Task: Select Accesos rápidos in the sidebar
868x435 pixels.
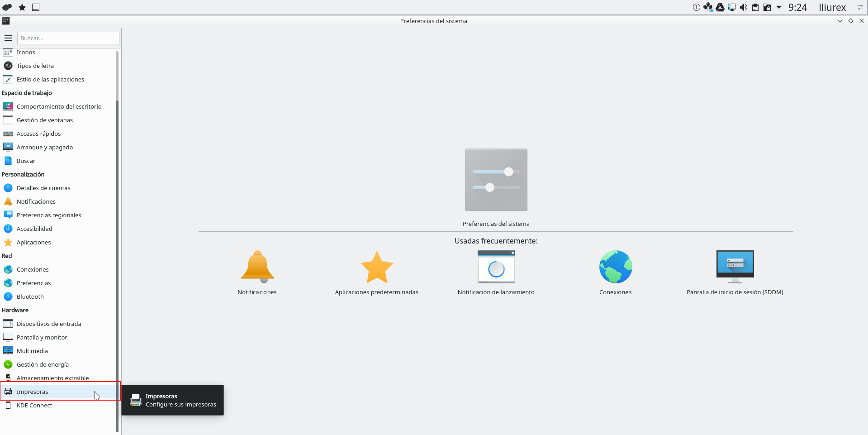Action: [x=38, y=134]
